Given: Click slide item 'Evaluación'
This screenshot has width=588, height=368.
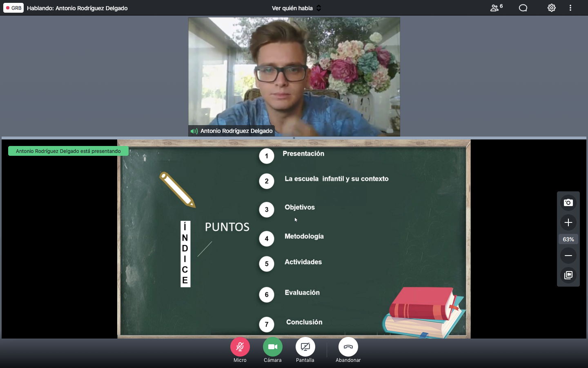Looking at the screenshot, I should [302, 293].
